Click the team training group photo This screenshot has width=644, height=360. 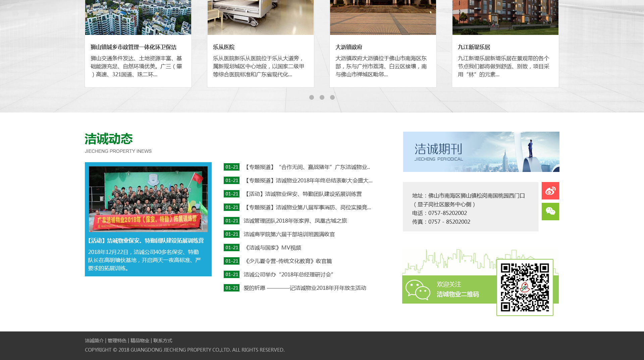[x=148, y=199]
